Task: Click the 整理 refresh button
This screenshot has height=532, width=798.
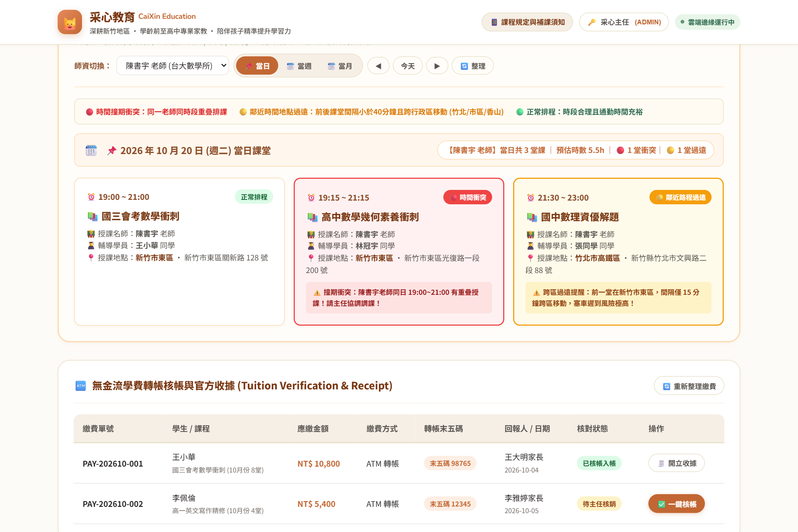Action: tap(473, 66)
